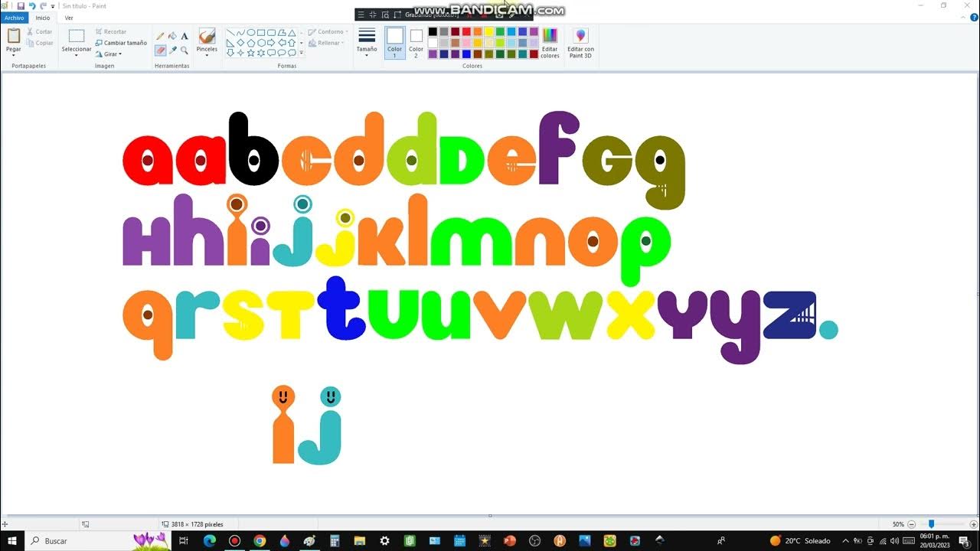Open the notifications center icon

tap(963, 540)
